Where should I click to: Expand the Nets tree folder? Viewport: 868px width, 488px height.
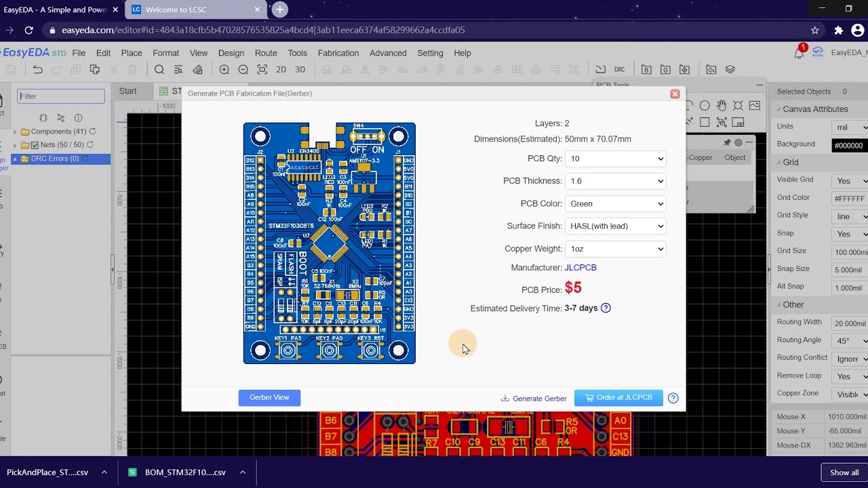point(15,145)
